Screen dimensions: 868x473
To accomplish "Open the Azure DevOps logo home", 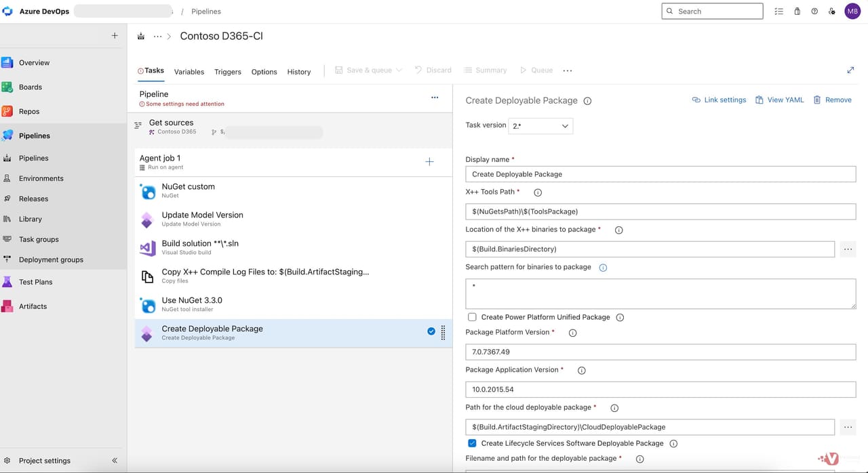I will 8,12.
